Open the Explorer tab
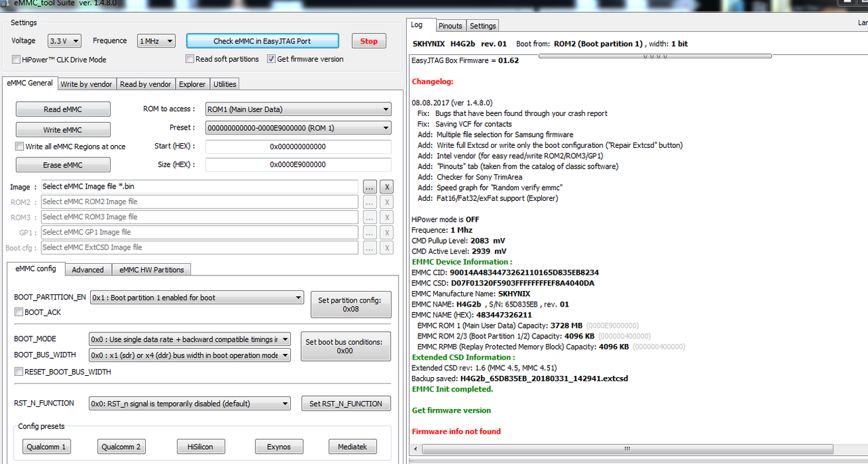868x464 pixels. 192,84
